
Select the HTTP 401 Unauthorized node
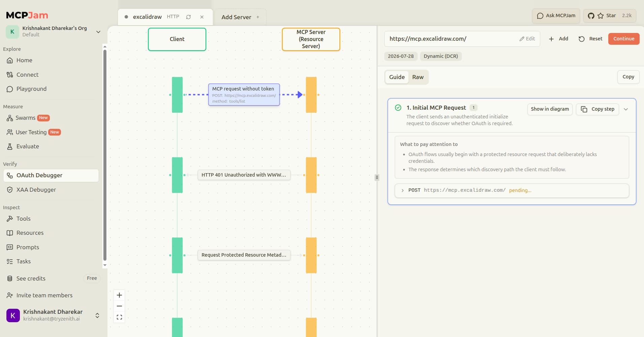(244, 175)
